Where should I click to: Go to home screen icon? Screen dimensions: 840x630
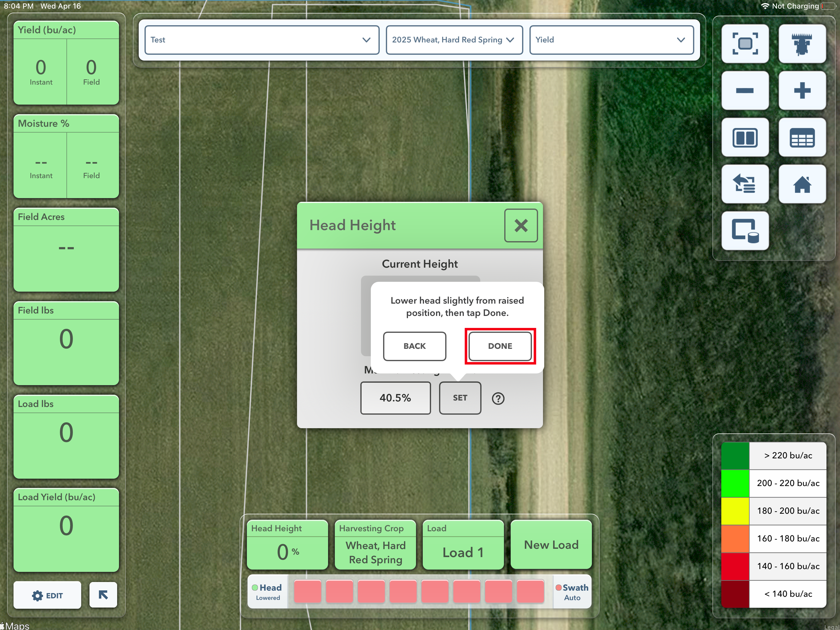[802, 184]
